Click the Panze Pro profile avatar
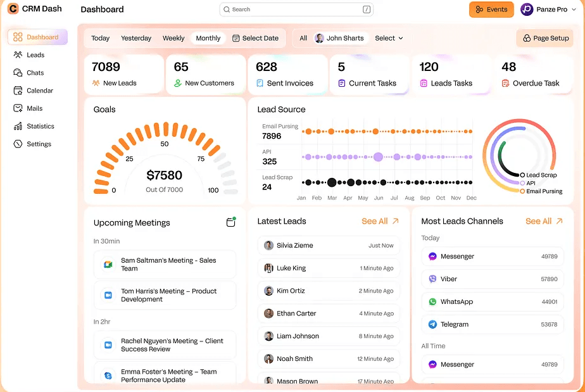Viewport: 585px width, 392px height. 527,9
